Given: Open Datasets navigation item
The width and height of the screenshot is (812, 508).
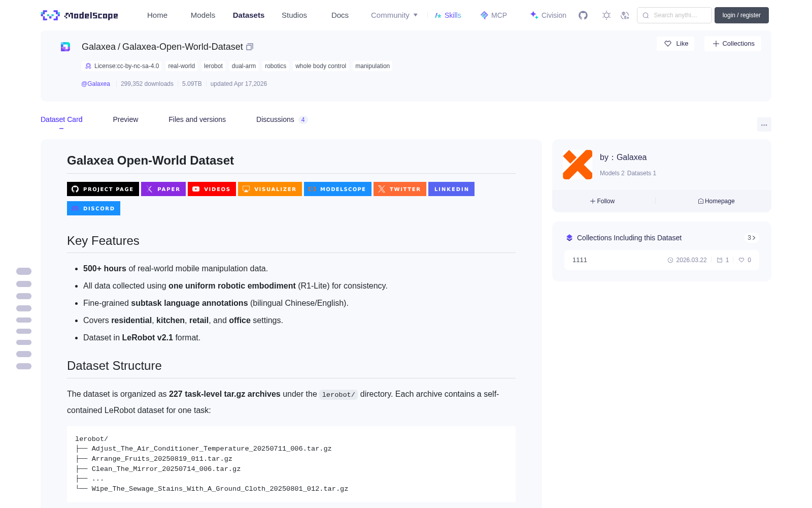Looking at the screenshot, I should (x=249, y=15).
